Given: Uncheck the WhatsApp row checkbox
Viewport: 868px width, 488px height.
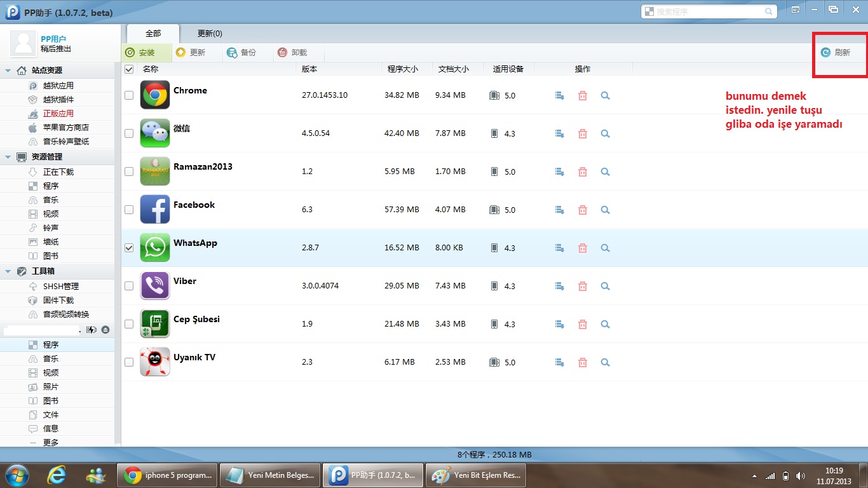Looking at the screenshot, I should (x=129, y=248).
